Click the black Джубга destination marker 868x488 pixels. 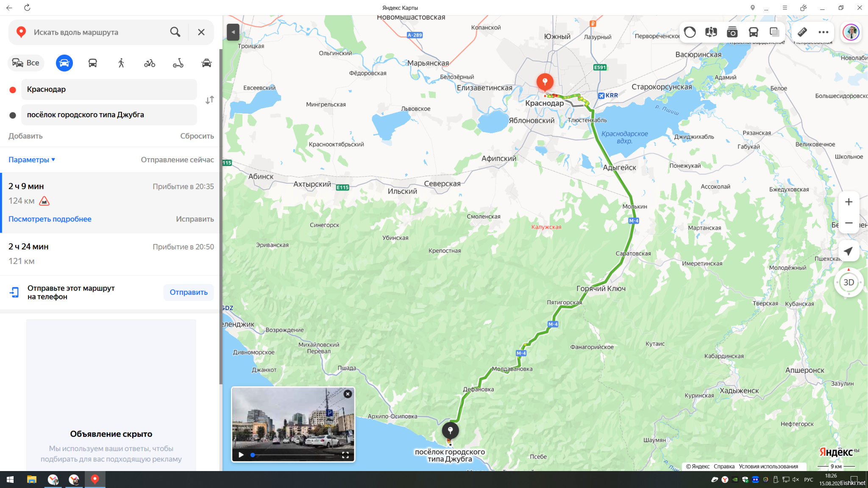[x=450, y=431]
